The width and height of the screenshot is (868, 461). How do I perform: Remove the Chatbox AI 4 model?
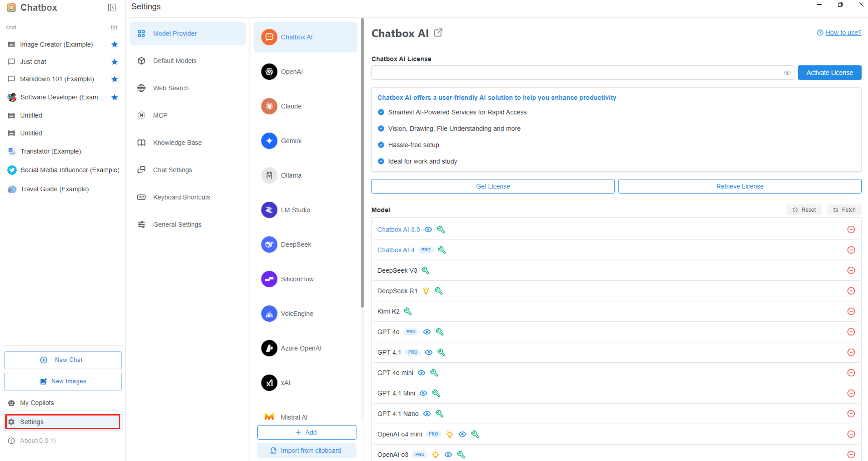pyautogui.click(x=851, y=250)
